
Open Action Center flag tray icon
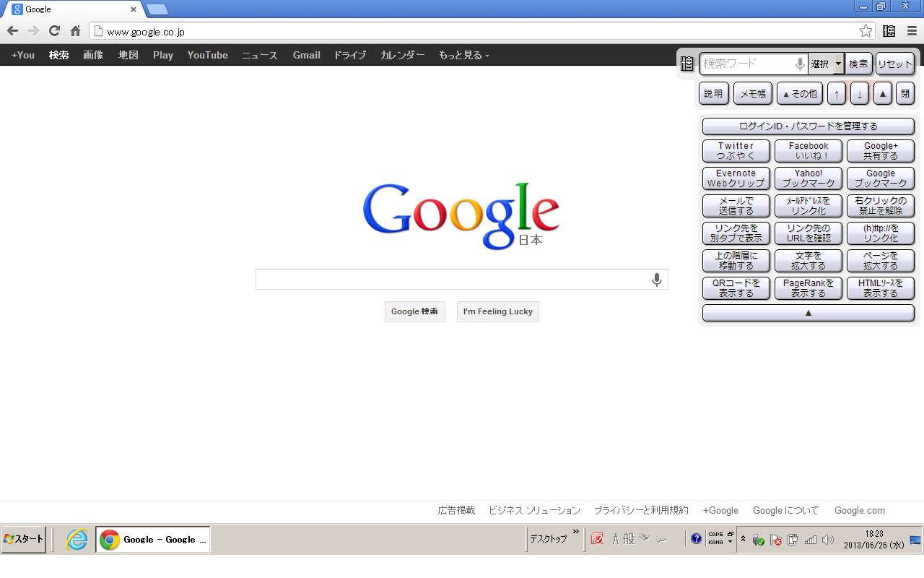[776, 540]
